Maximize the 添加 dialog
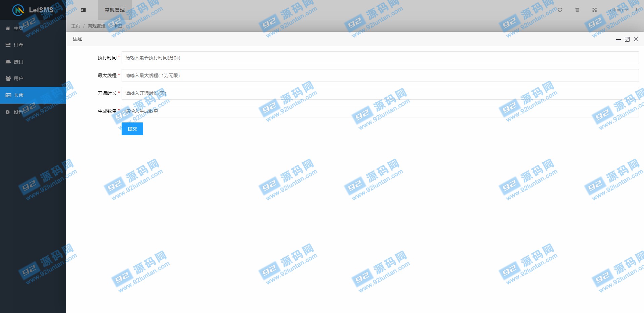 627,39
